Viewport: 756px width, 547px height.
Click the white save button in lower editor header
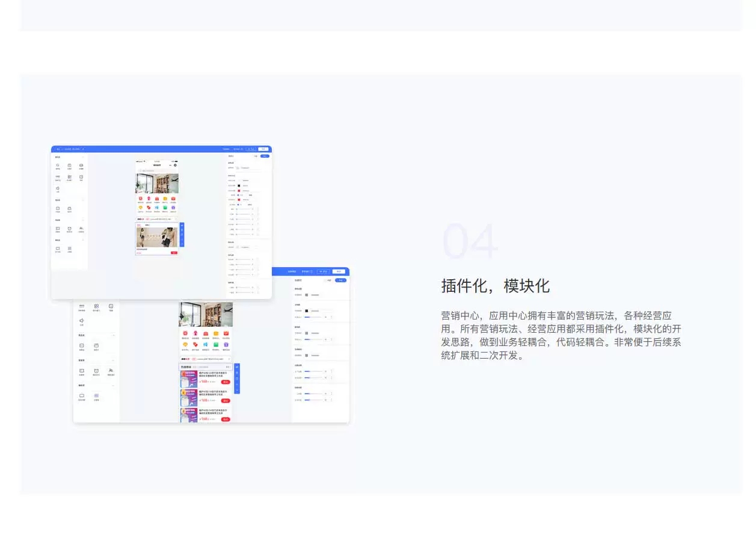coord(339,271)
